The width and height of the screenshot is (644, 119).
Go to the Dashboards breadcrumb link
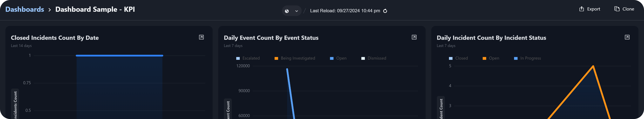pyautogui.click(x=25, y=9)
